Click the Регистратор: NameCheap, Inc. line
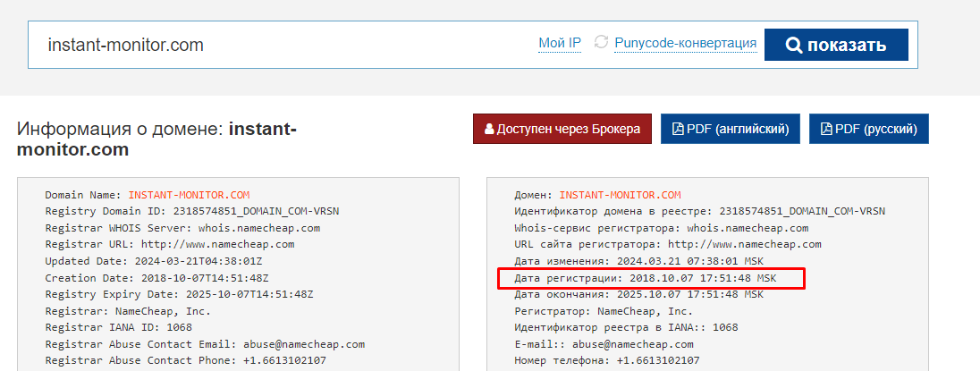This screenshot has height=371, width=980. (x=604, y=310)
